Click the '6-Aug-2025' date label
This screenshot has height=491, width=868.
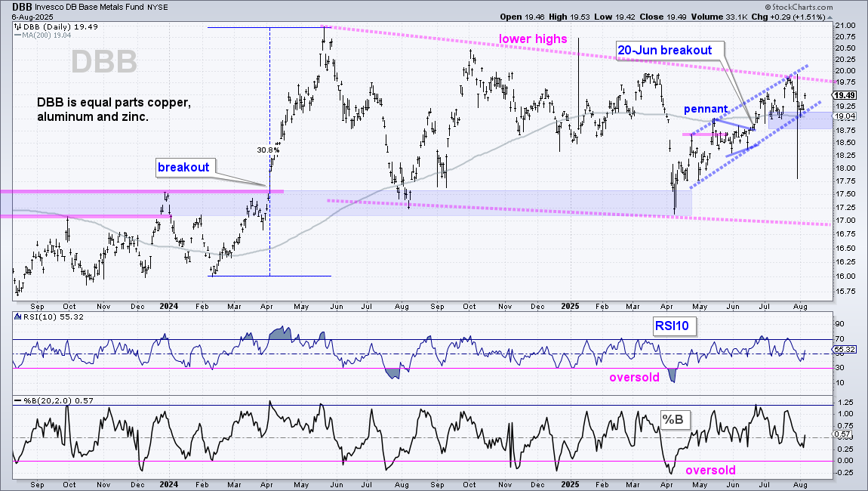[32, 17]
